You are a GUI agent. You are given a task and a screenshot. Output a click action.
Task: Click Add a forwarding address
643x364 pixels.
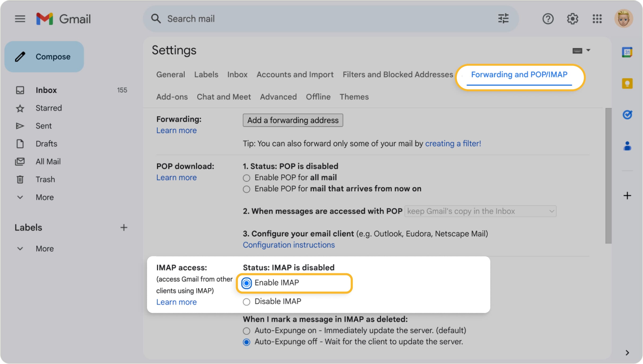click(x=293, y=120)
